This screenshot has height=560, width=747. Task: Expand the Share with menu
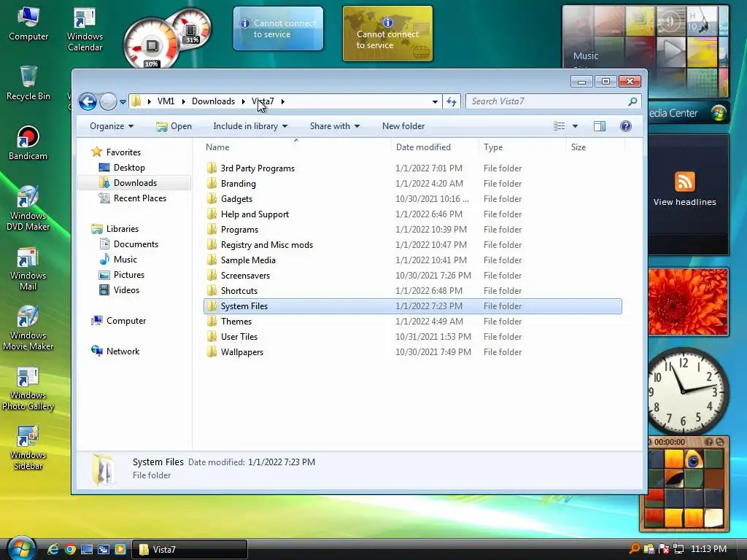(334, 126)
